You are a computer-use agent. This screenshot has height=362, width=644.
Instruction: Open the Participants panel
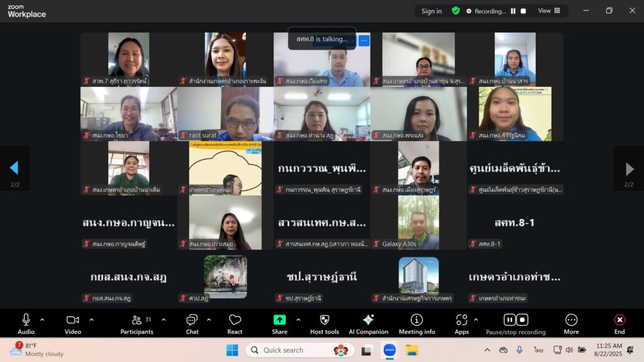(136, 323)
